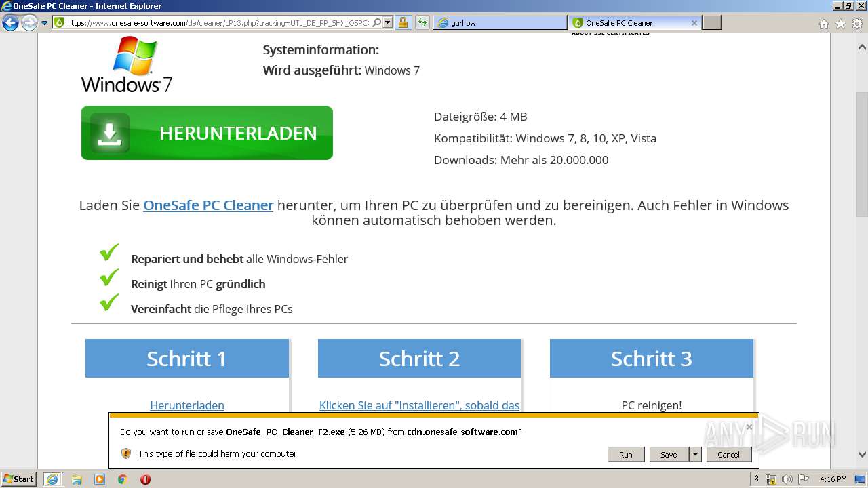Screen dimensions: 868x488
Task: Follow the Herunterladen link under Schritt 1
Action: pyautogui.click(x=187, y=405)
